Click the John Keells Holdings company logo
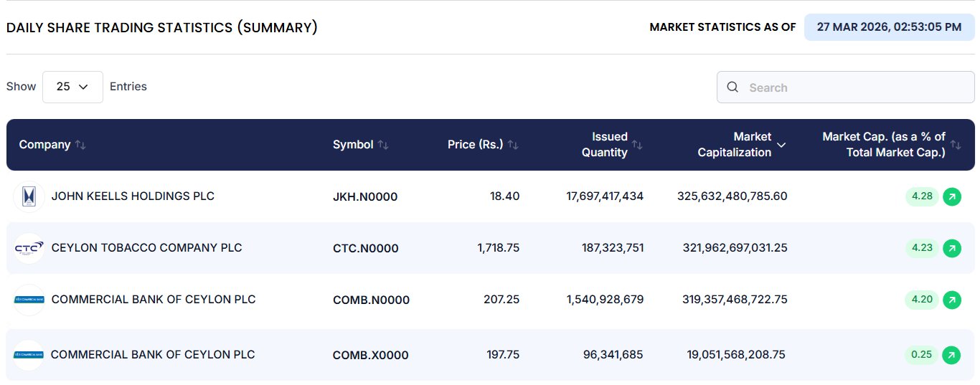 coord(29,196)
